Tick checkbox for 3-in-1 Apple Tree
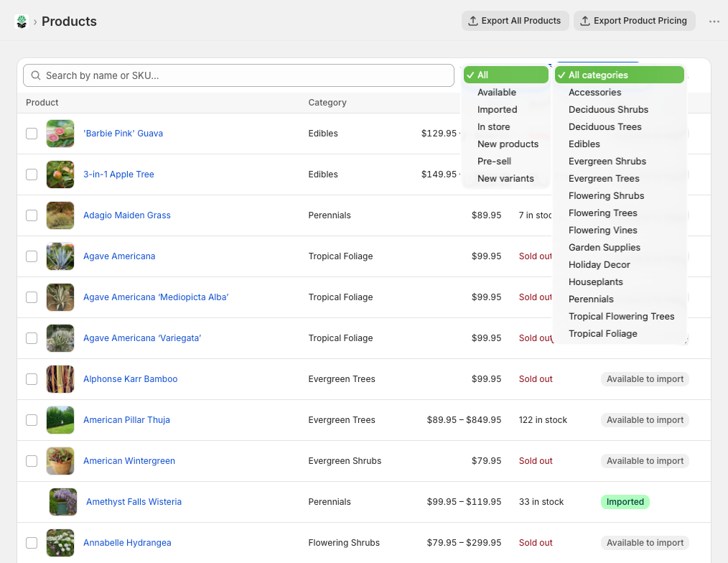 (32, 175)
